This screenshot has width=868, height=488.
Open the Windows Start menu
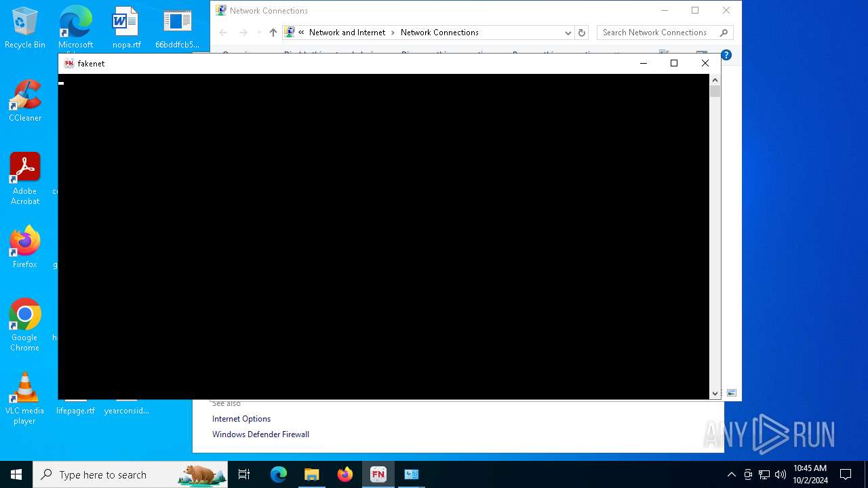(16, 474)
